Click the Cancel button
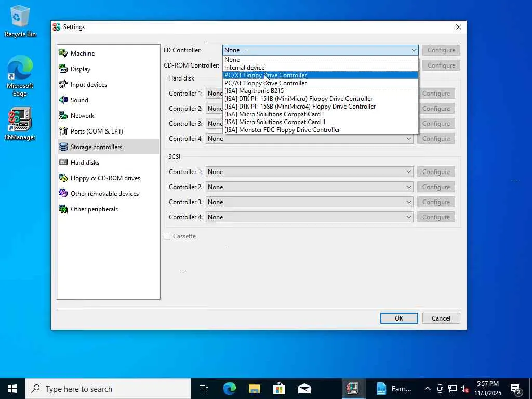The height and width of the screenshot is (399, 532). pos(441,318)
